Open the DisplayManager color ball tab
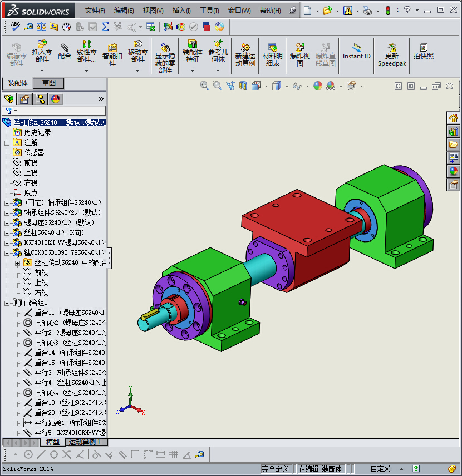The height and width of the screenshot is (476, 462). point(56,99)
